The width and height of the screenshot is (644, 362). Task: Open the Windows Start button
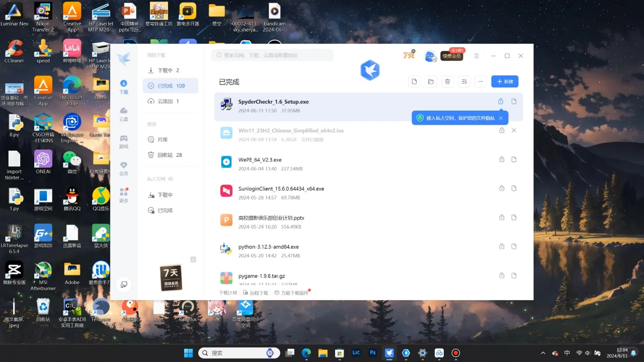click(x=189, y=353)
